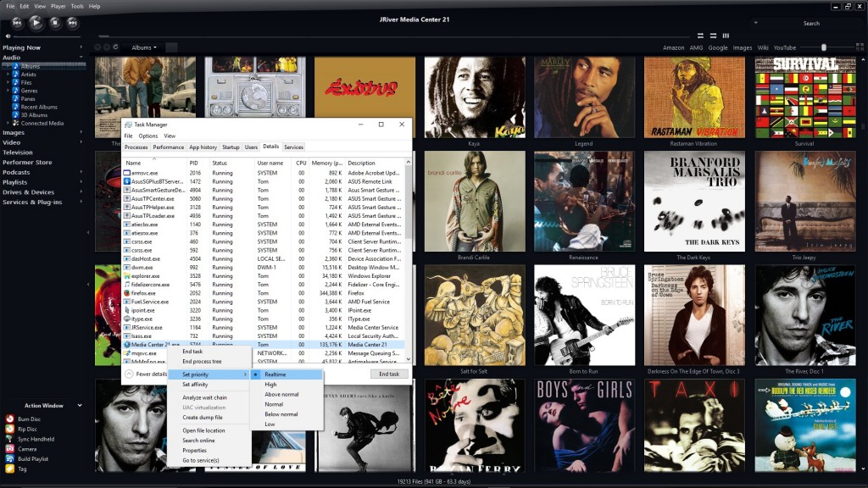
Task: Expand the Files tree node
Action: (8, 82)
